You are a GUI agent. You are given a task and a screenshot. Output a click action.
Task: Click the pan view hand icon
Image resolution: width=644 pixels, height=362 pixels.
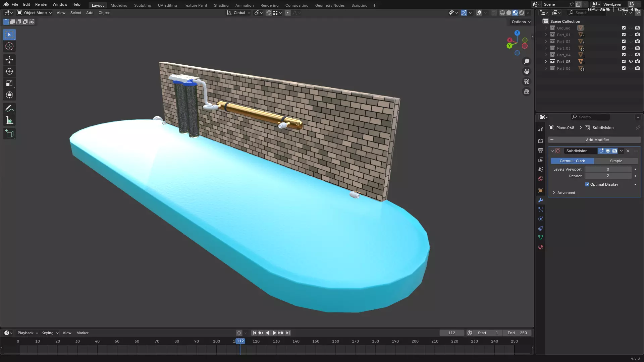point(527,71)
